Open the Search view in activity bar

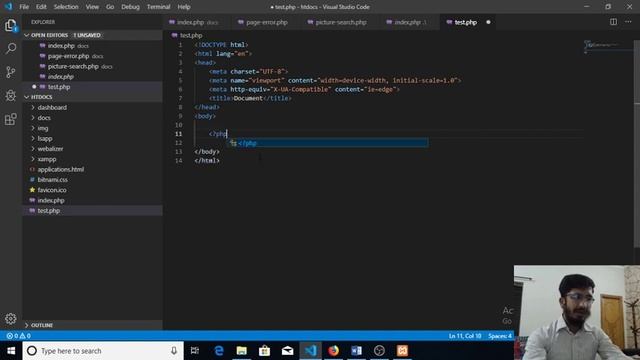[11, 49]
